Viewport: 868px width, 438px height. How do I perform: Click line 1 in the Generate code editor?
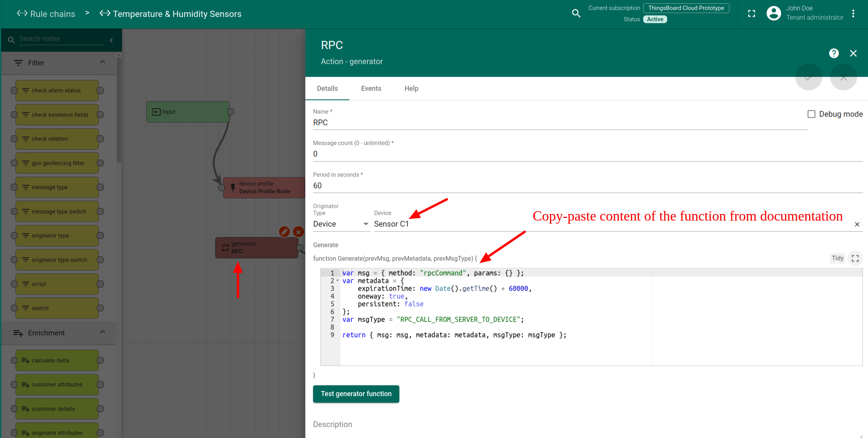pos(601,273)
